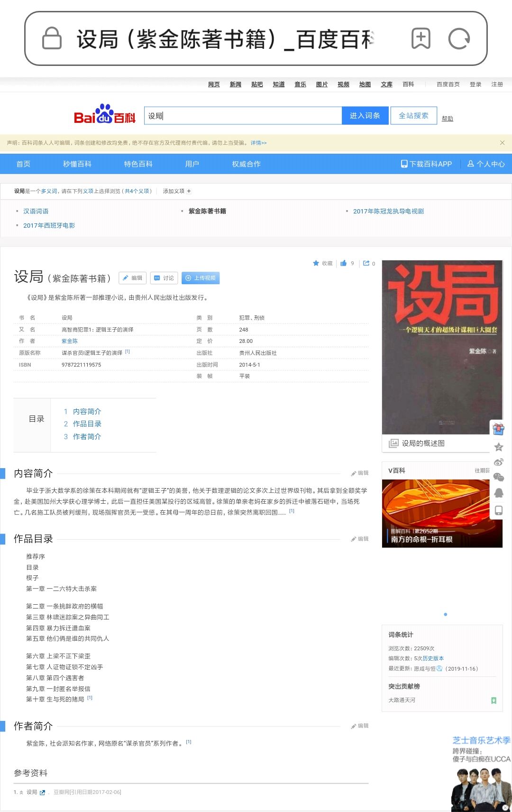
Task: Open the 用户 navigation tab
Action: 192,164
